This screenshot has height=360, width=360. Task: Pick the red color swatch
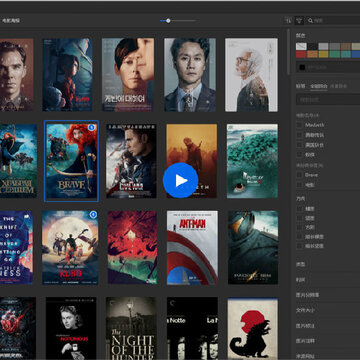pyautogui.click(x=301, y=54)
